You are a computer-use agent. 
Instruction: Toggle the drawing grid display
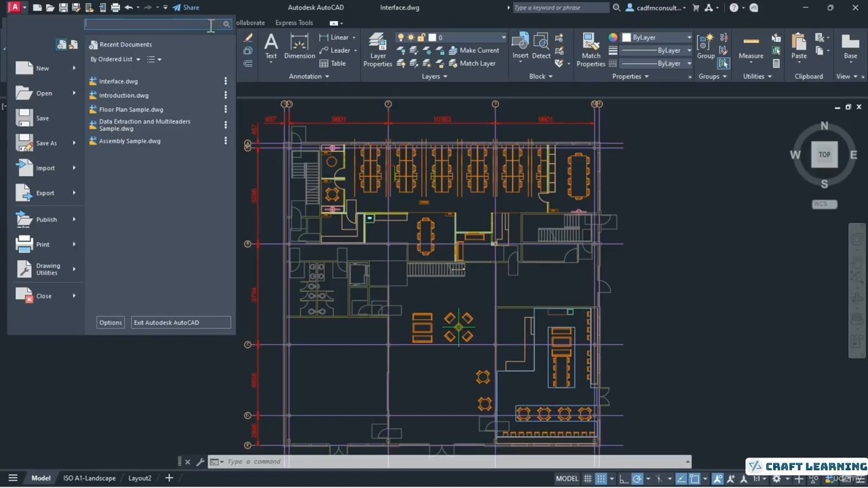588,479
